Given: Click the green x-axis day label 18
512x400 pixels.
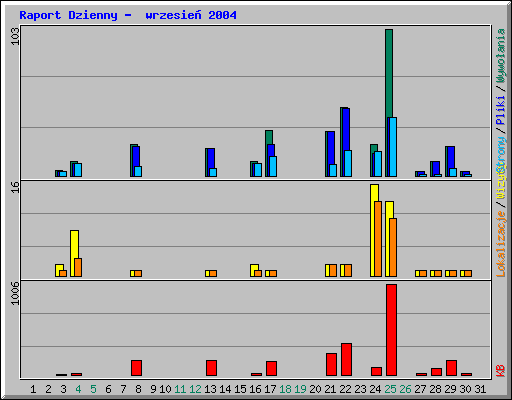Looking at the screenshot, I should pyautogui.click(x=285, y=389).
